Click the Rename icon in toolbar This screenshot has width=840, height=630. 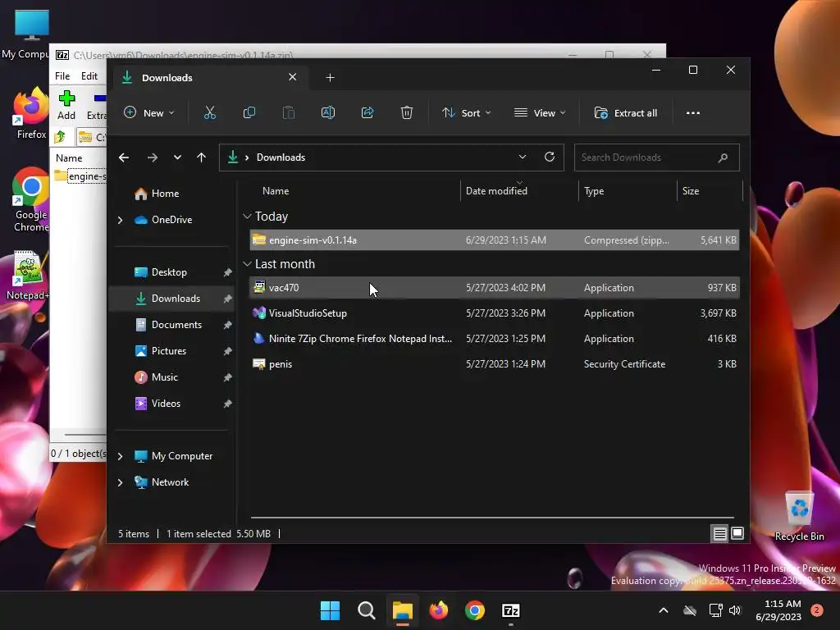coord(328,113)
